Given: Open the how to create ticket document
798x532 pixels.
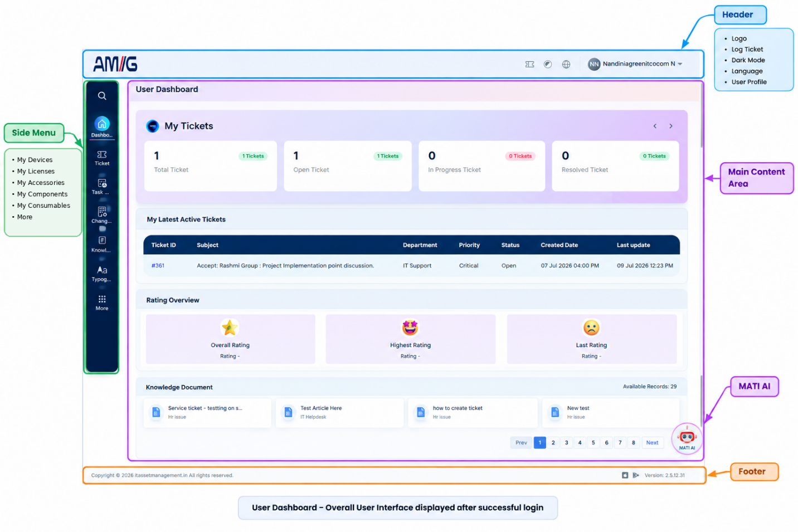Looking at the screenshot, I should click(473, 413).
